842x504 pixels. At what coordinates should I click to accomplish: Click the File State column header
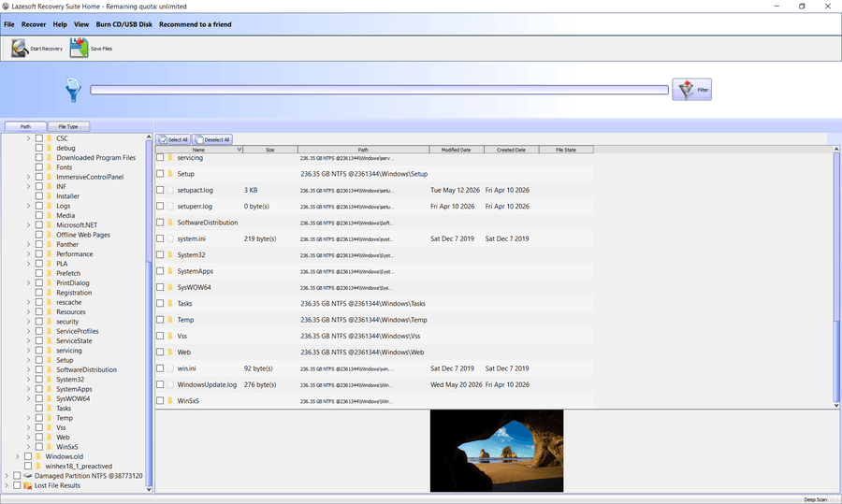pos(566,150)
